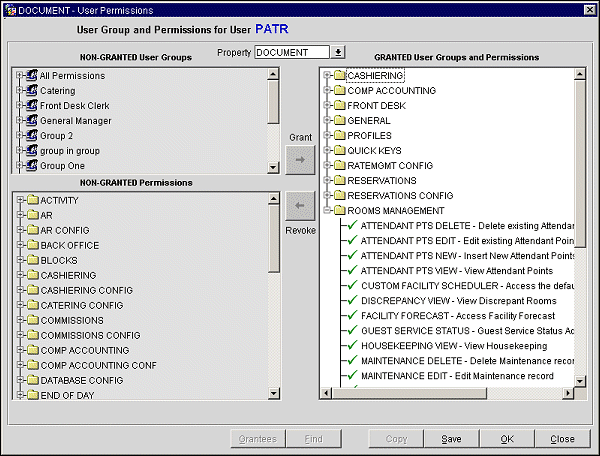Image resolution: width=600 pixels, height=456 pixels.
Task: Click the Front Desk Clerk user group icon
Action: 31,106
